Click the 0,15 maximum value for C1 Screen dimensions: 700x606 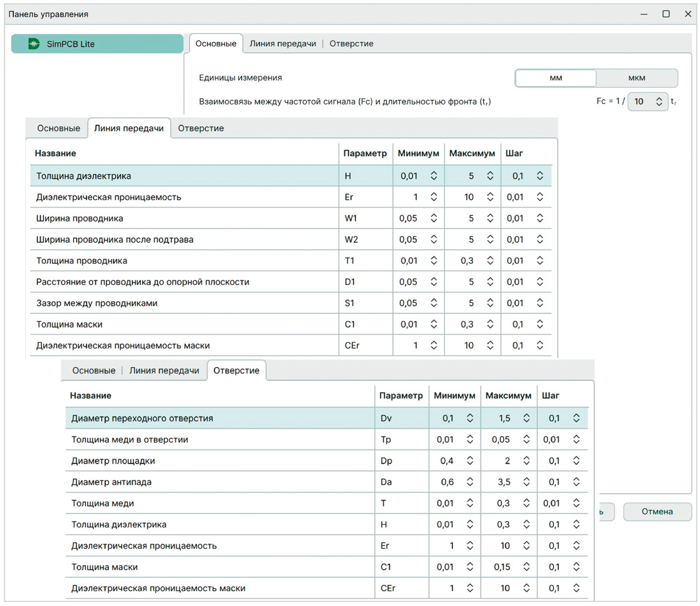(502, 567)
